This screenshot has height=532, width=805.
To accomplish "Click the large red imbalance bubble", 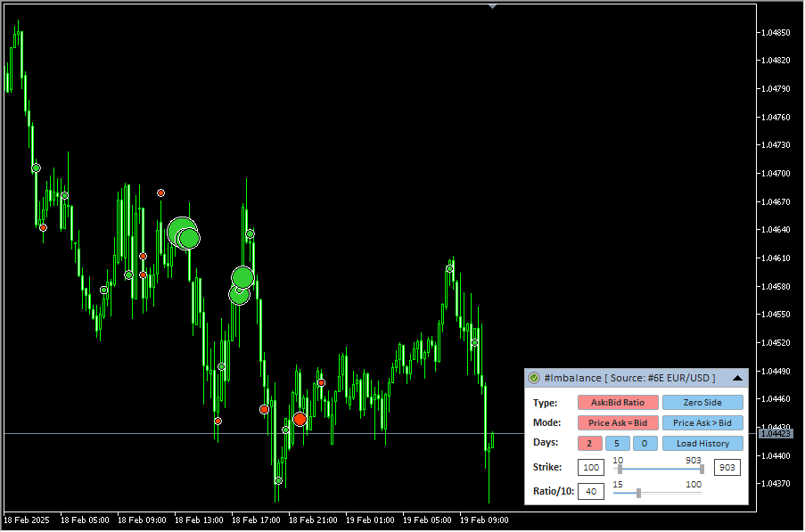I will (x=300, y=419).
